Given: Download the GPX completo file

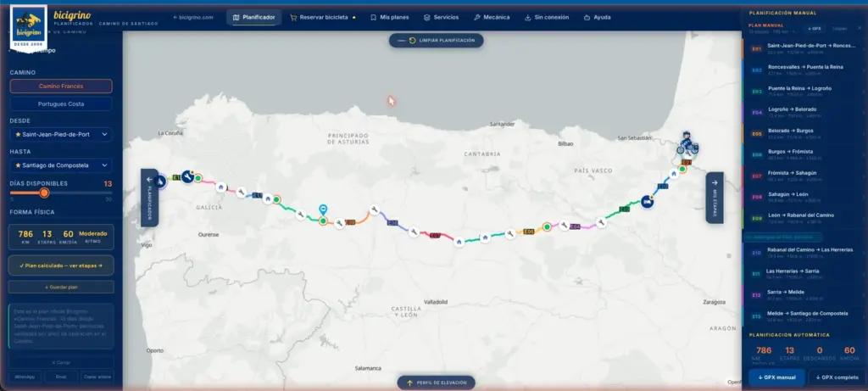Looking at the screenshot, I should (x=838, y=377).
